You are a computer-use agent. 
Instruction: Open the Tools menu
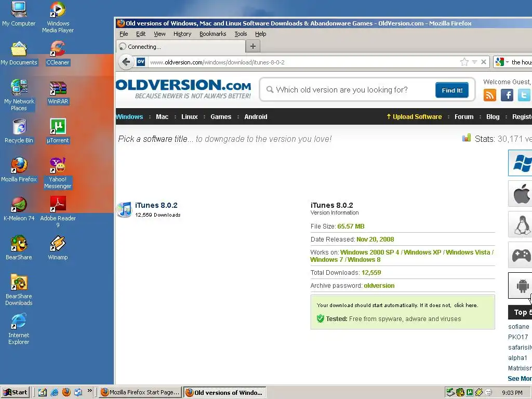click(241, 34)
